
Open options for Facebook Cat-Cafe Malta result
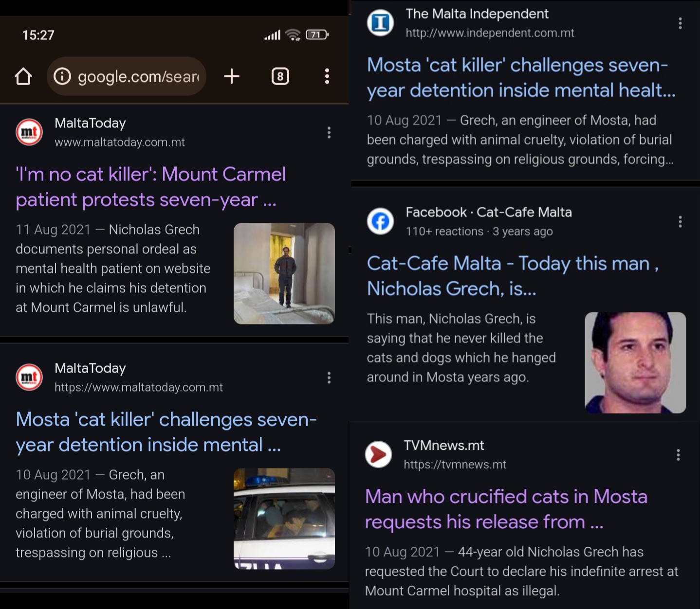680,222
